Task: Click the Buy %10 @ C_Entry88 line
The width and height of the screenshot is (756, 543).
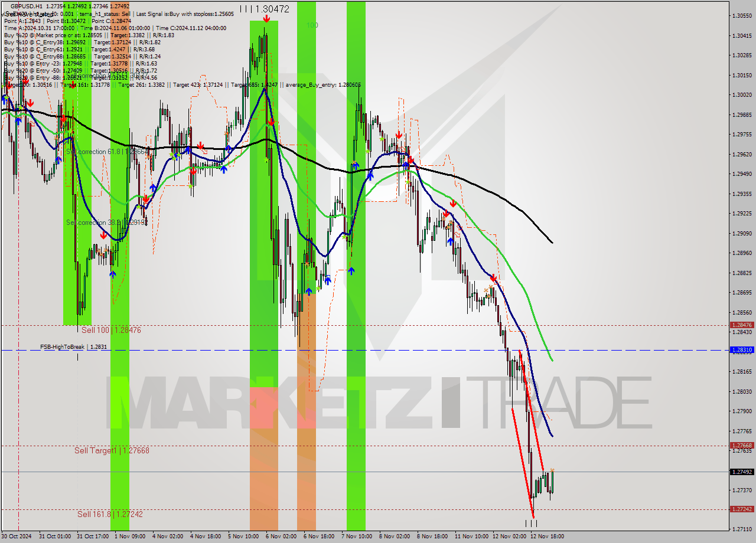Action: [x=83, y=56]
